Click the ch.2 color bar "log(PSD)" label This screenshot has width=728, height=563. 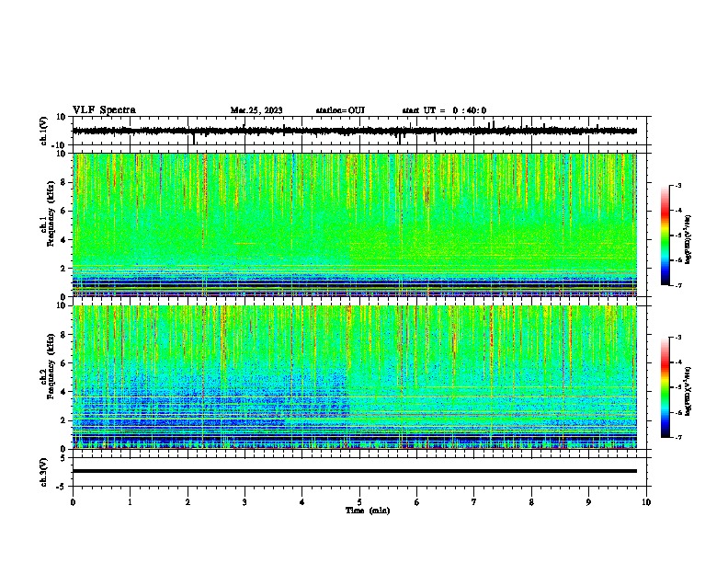click(x=688, y=392)
